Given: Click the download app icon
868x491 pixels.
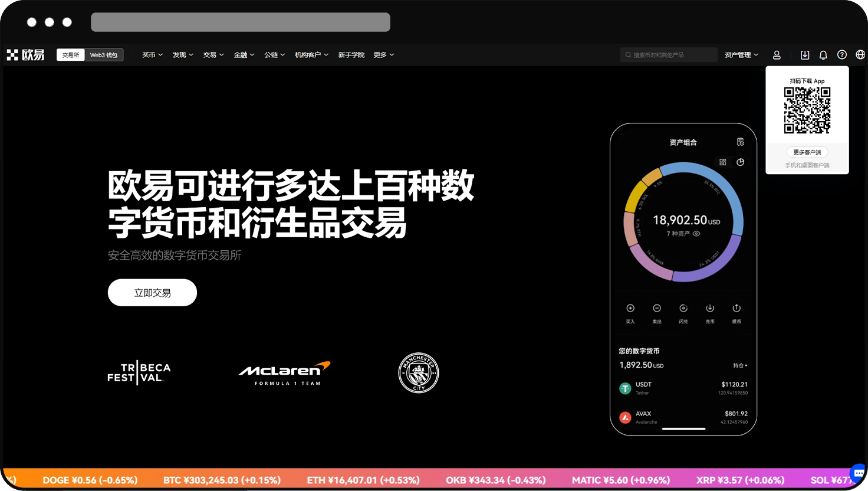Looking at the screenshot, I should pos(805,55).
